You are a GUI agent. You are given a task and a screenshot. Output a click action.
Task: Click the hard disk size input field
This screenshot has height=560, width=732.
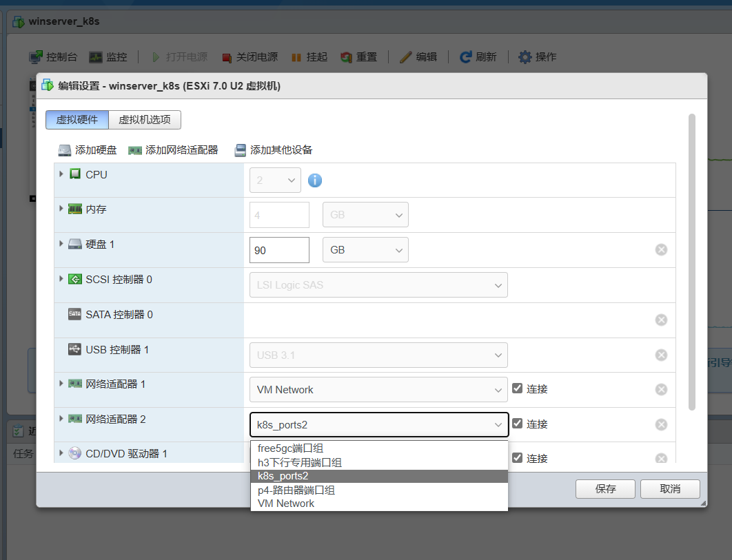[279, 250]
